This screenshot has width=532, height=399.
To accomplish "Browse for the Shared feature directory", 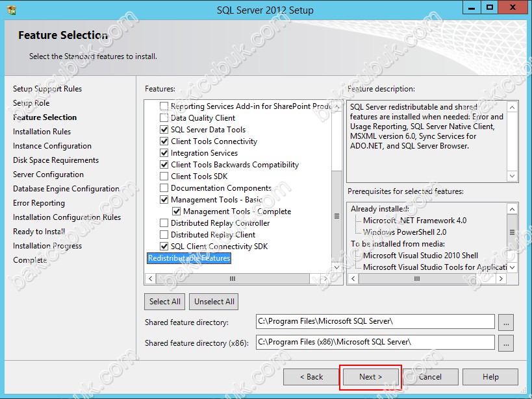I will (506, 322).
